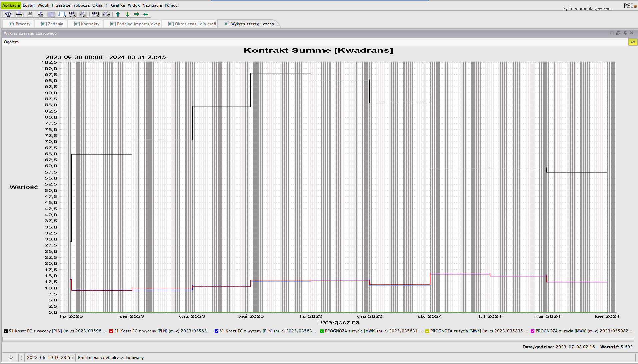638x364 pixels.
Task: Open the question mark menu
Action: pyautogui.click(x=106, y=5)
